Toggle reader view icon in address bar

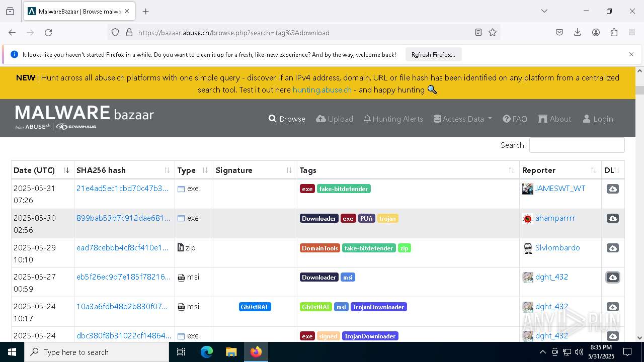coord(478,33)
